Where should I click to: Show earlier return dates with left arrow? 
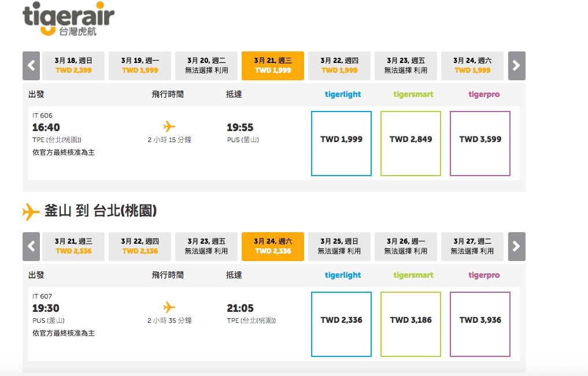tap(31, 247)
